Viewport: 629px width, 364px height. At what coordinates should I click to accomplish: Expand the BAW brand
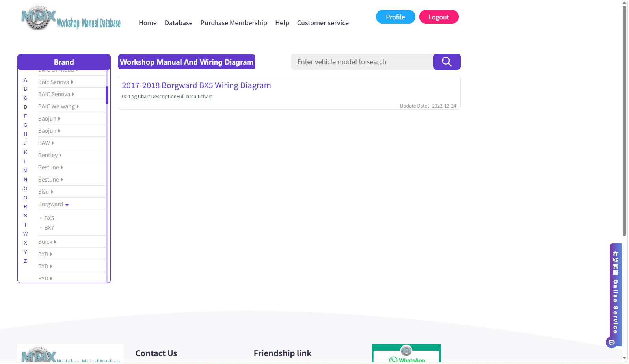click(46, 143)
